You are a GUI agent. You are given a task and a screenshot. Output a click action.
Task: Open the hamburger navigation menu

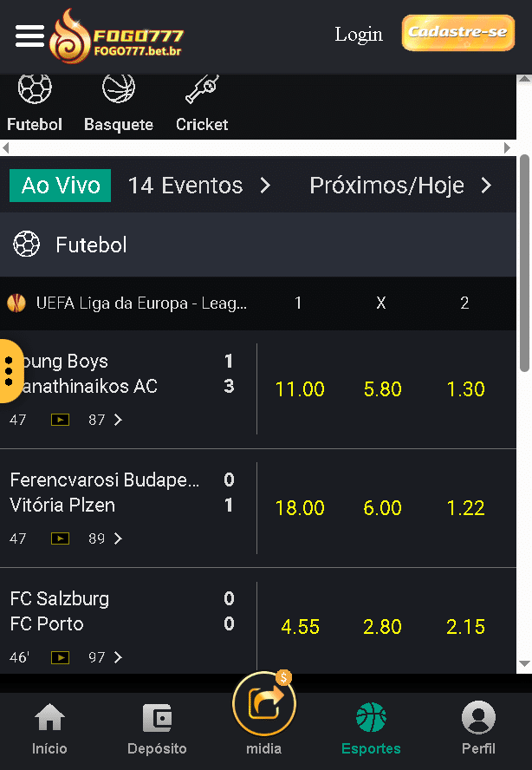point(29,35)
